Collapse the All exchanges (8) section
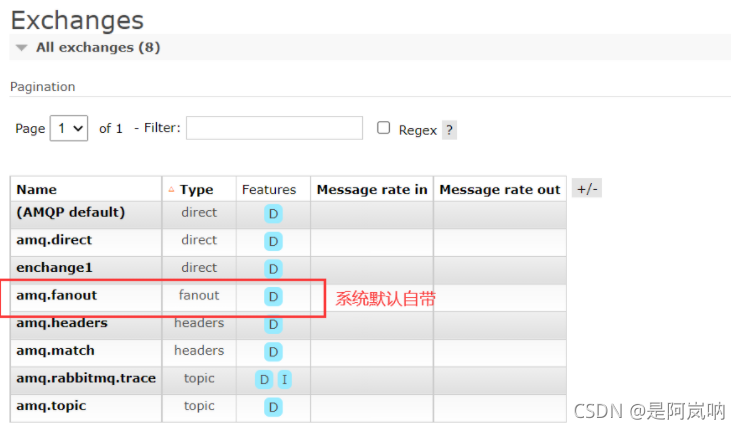This screenshot has height=429, width=740. 98,47
